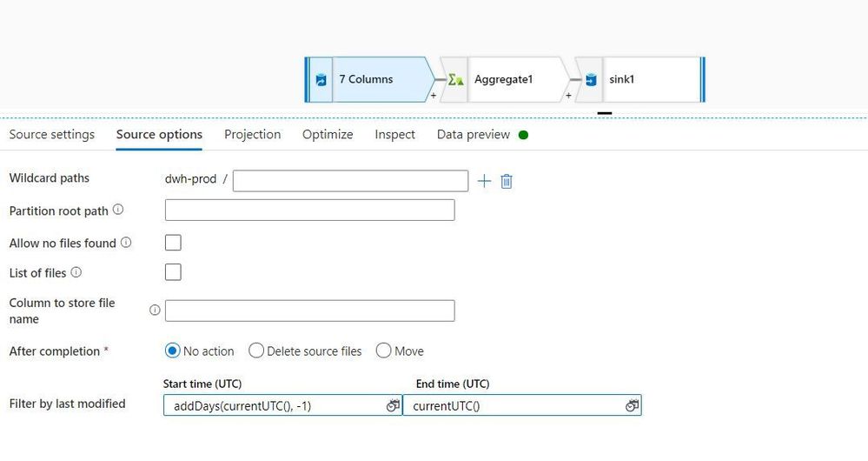Open the Data preview tab

tap(474, 135)
